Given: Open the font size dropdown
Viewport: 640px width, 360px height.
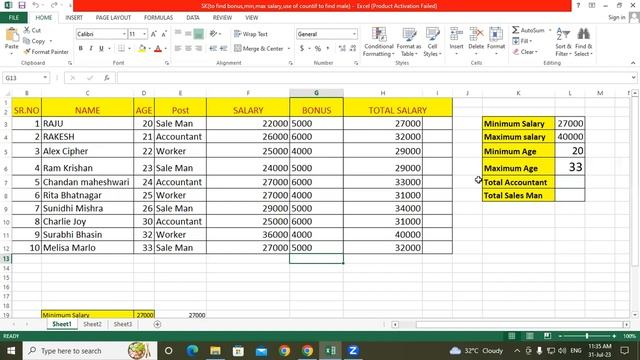Looking at the screenshot, I should (x=144, y=34).
